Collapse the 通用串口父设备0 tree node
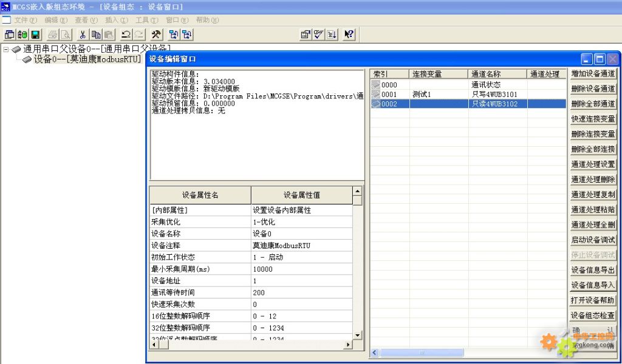The width and height of the screenshot is (622, 364). [6, 50]
